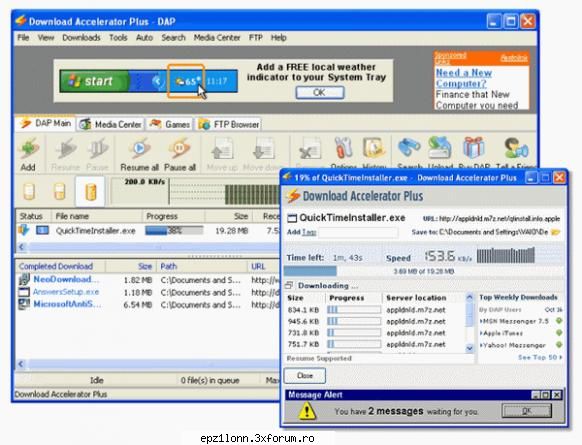The width and height of the screenshot is (582, 445).
Task: Click the Move down toolbar icon
Action: 263,149
